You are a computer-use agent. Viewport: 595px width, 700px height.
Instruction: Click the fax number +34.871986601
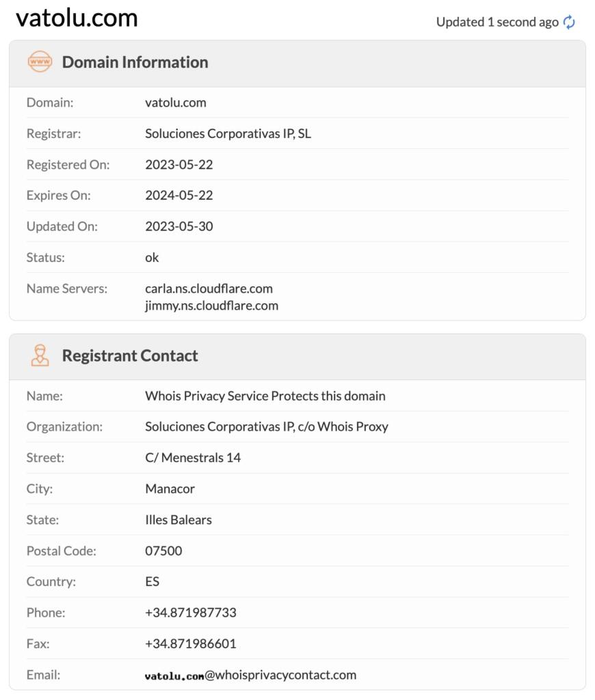pyautogui.click(x=191, y=643)
